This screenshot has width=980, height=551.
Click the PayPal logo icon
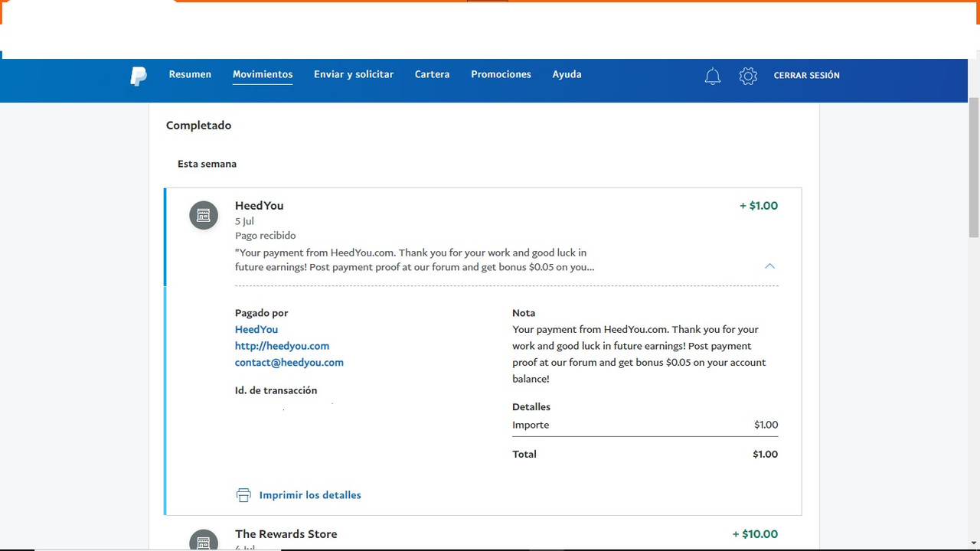pyautogui.click(x=139, y=76)
